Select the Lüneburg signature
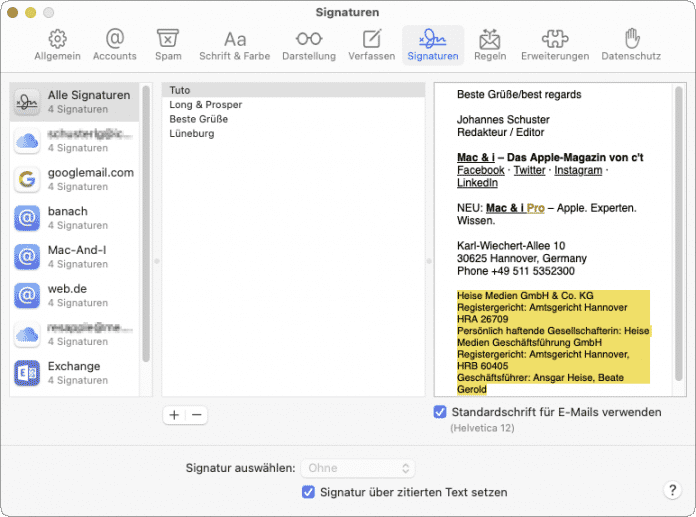 (x=293, y=134)
